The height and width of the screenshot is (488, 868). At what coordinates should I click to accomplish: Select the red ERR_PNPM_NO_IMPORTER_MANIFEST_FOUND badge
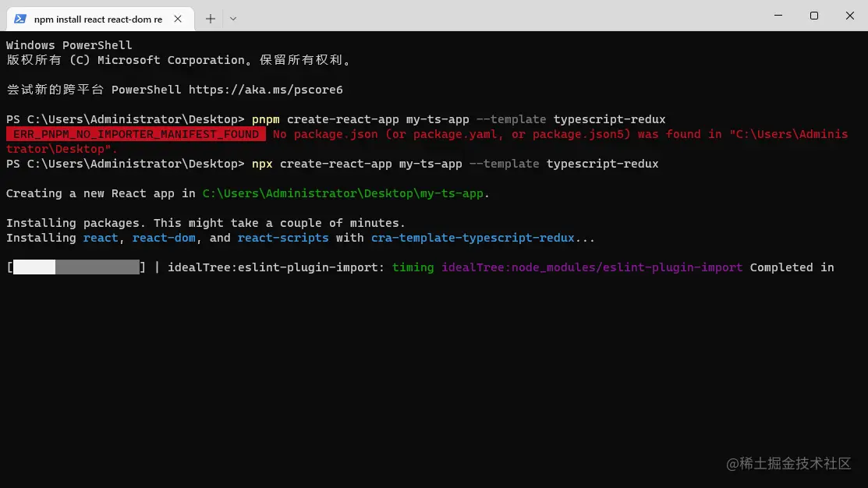136,133
